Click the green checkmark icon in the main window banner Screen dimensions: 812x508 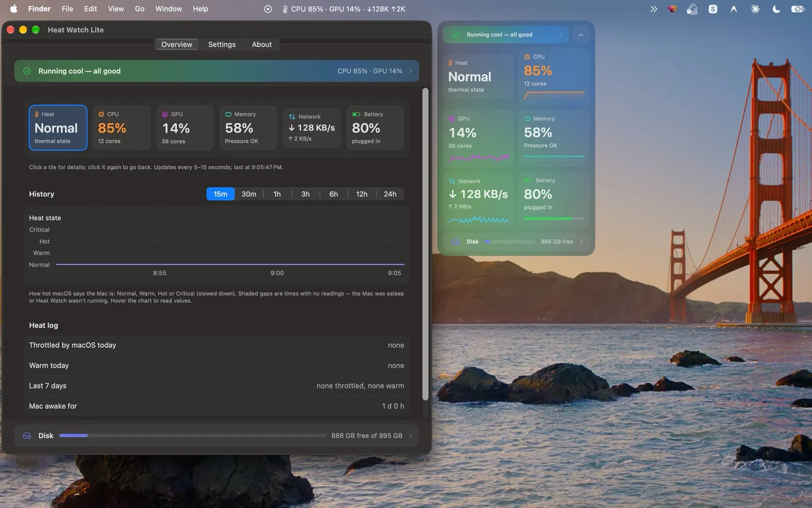coord(27,71)
